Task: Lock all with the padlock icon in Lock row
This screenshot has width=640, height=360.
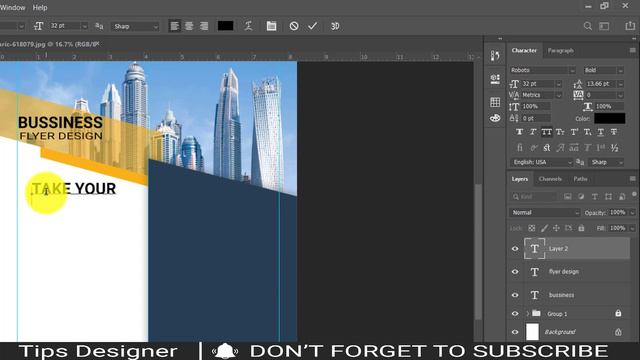Action: click(x=581, y=228)
